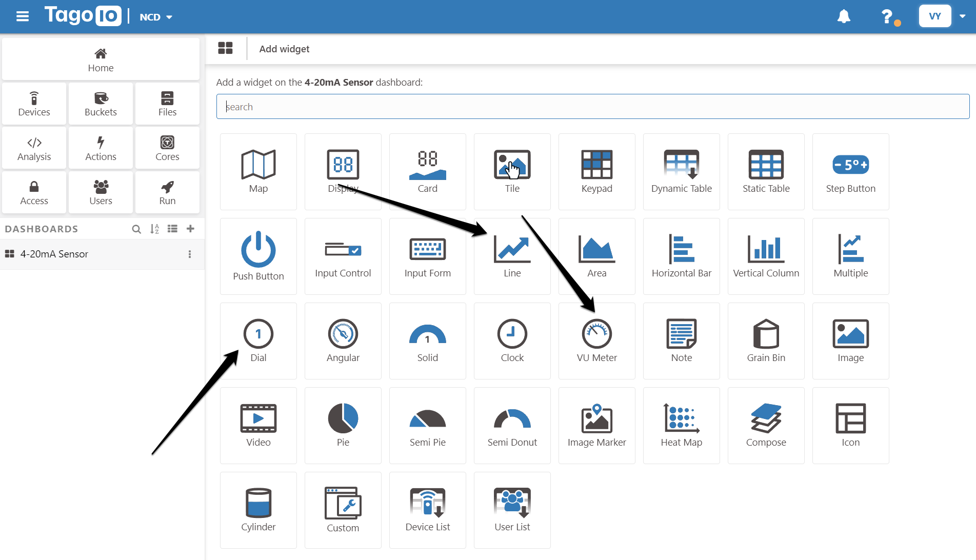This screenshot has width=976, height=560.
Task: Click the widget search field
Action: pyautogui.click(x=592, y=107)
